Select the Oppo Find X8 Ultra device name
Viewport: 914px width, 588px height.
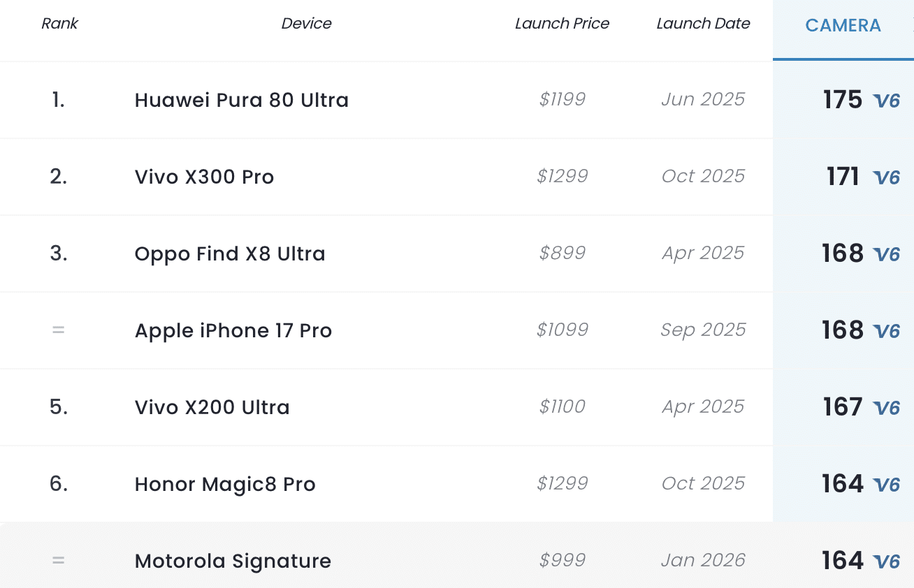tap(230, 253)
